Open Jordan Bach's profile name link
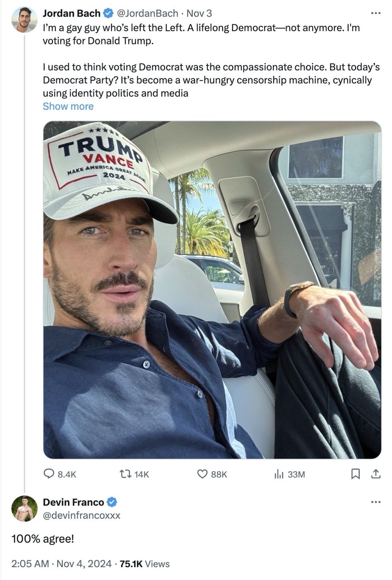 [72, 13]
